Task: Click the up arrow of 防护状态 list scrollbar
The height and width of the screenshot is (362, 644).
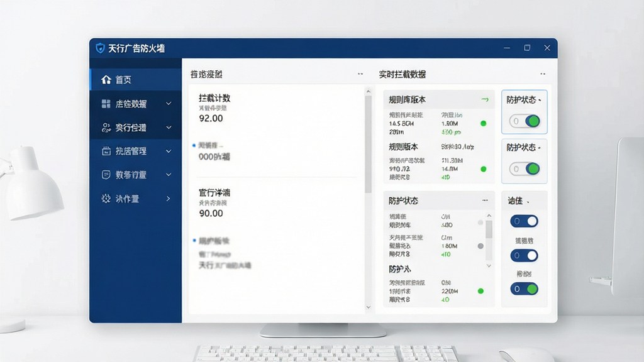Action: 489,216
